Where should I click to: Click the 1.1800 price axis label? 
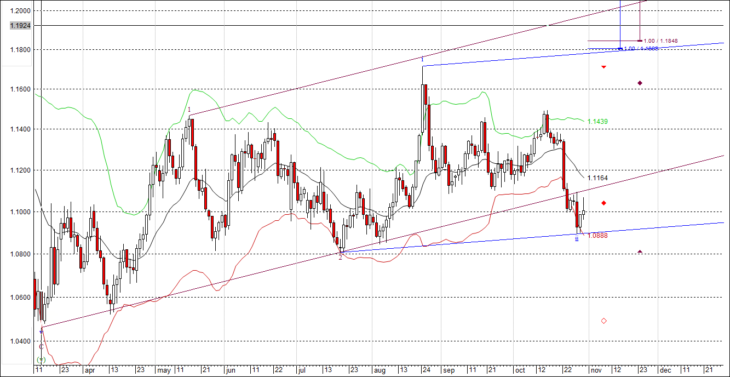click(20, 50)
